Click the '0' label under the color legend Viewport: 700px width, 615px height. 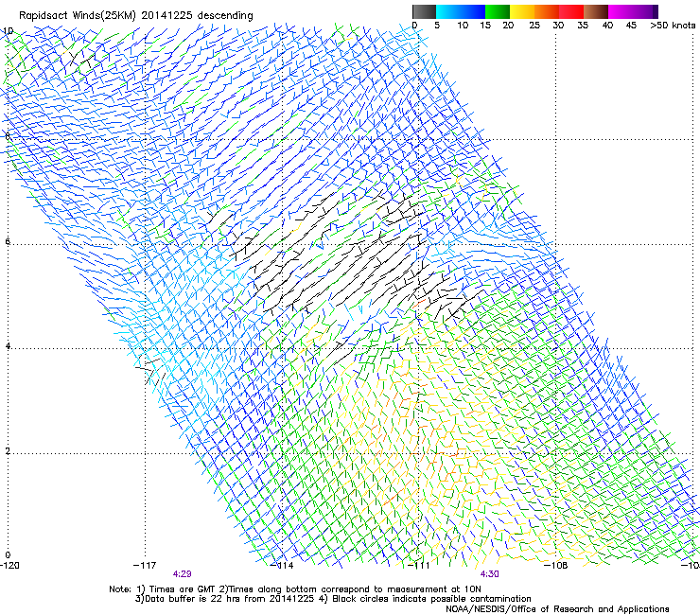click(x=414, y=26)
